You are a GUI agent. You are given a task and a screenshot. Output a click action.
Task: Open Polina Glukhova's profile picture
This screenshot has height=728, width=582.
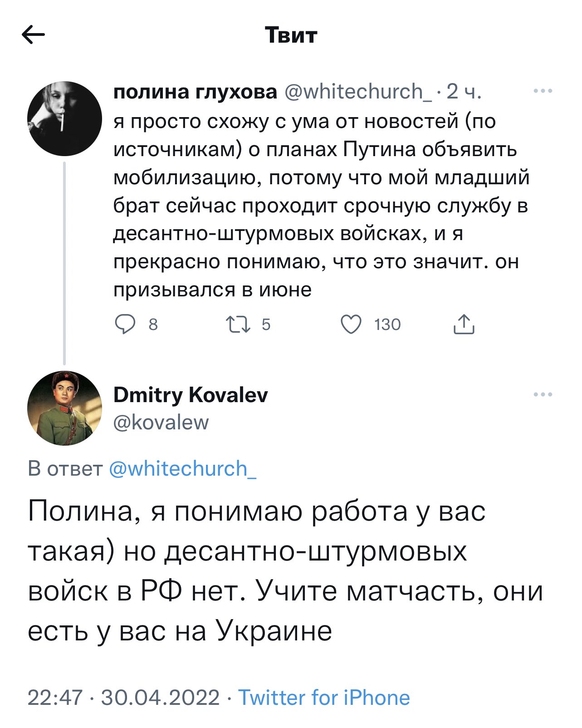click(64, 119)
